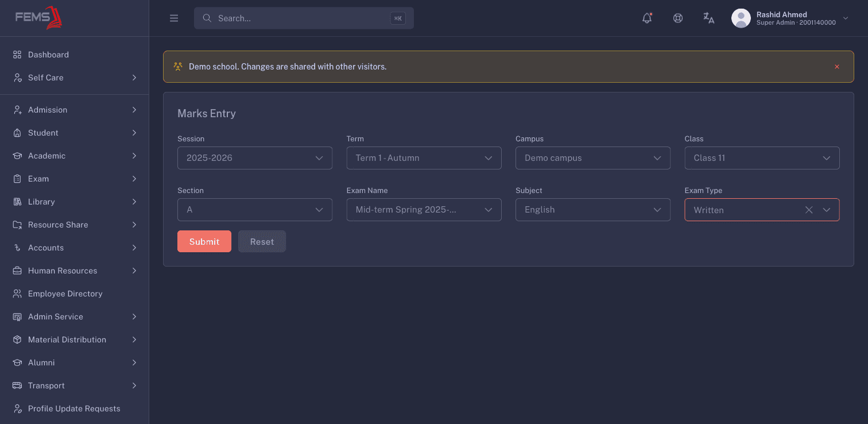Open Profile Update Requests page
868x424 pixels.
point(75,408)
